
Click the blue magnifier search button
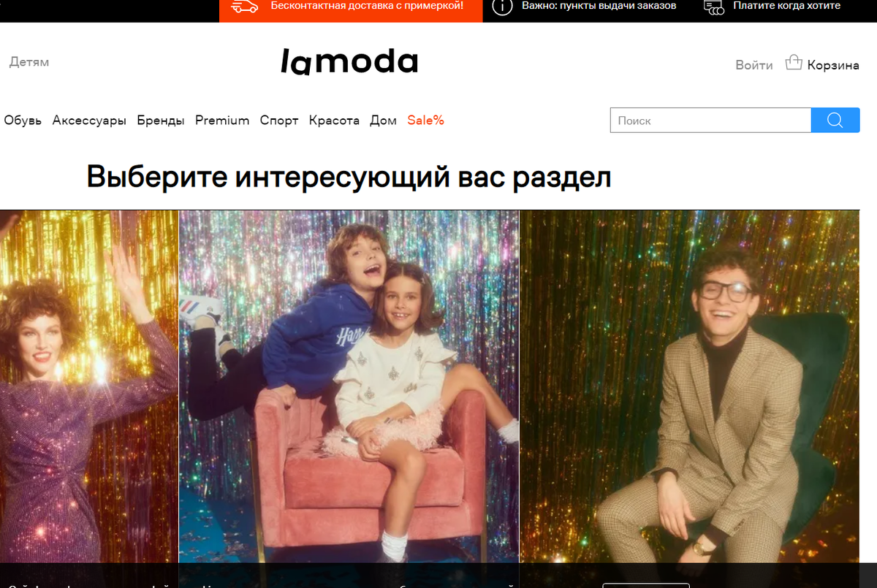[835, 120]
